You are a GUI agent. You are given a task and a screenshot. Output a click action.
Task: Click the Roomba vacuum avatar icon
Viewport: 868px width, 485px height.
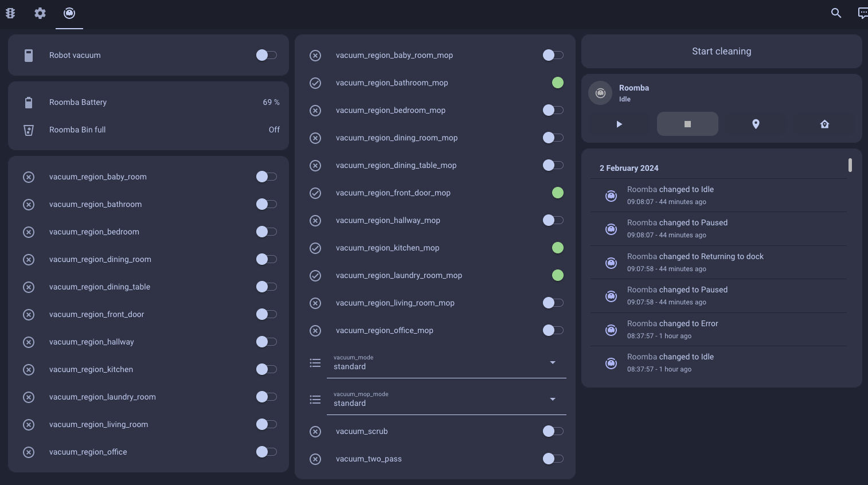(600, 93)
